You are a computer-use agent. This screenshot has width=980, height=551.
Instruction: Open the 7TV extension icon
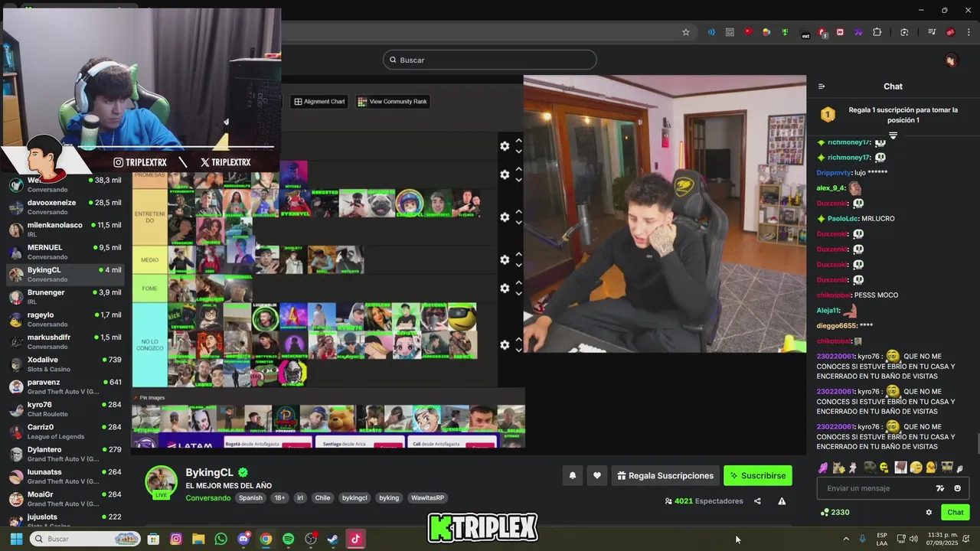point(858,32)
